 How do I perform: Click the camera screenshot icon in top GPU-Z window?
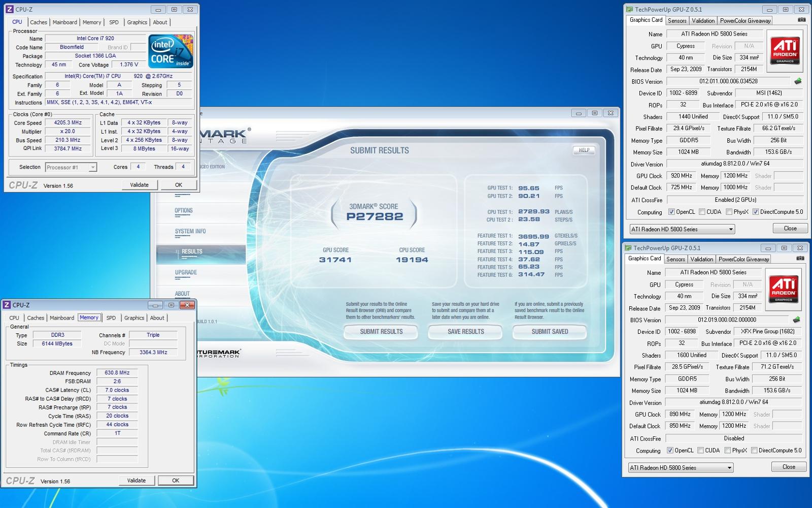tap(801, 20)
